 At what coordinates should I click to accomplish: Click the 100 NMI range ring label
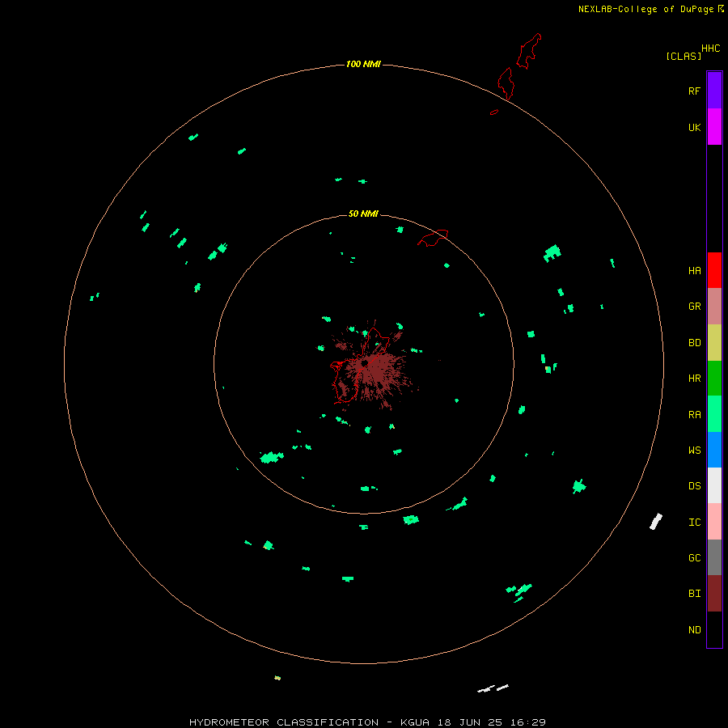[x=363, y=64]
